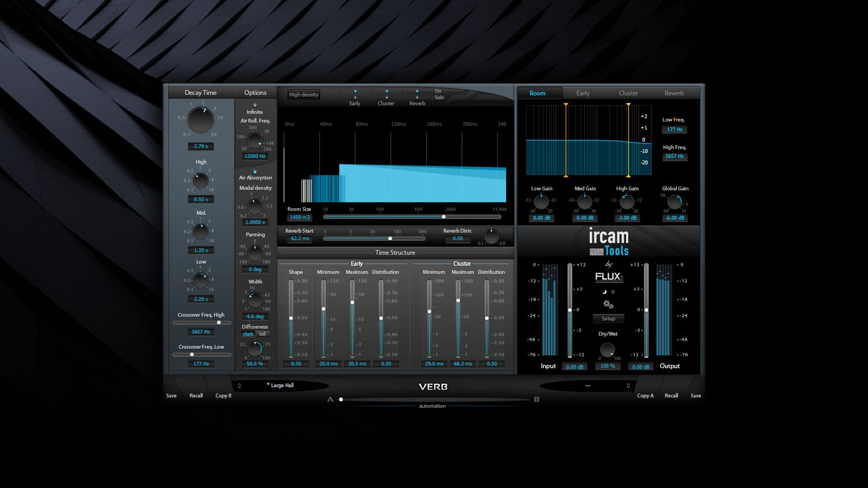The image size is (868, 488).
Task: Click the Copy A button
Action: pyautogui.click(x=645, y=396)
